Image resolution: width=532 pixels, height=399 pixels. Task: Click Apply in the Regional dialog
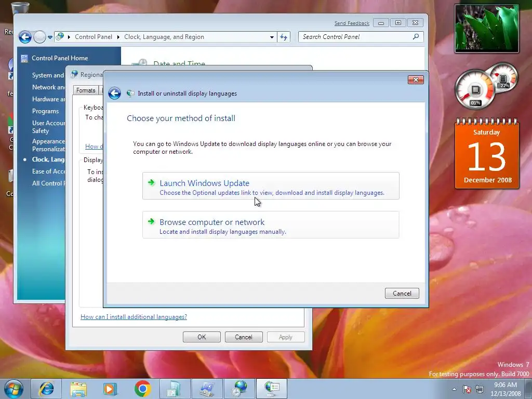(x=286, y=337)
